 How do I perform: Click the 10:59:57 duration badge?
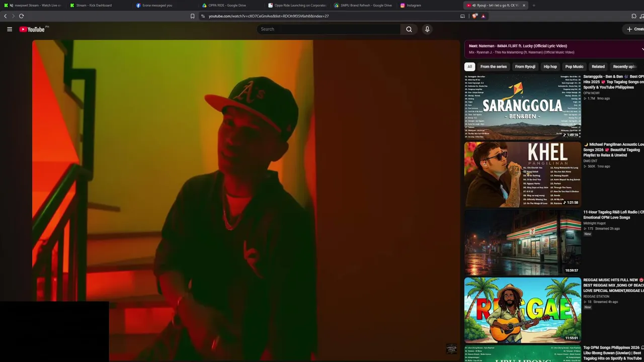[x=572, y=270]
